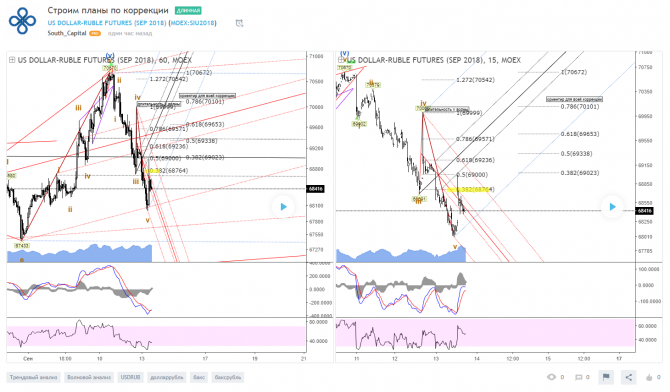Open the US DOLLAR-RUBLE FUTURES (SEP 2018) link

(x=107, y=23)
